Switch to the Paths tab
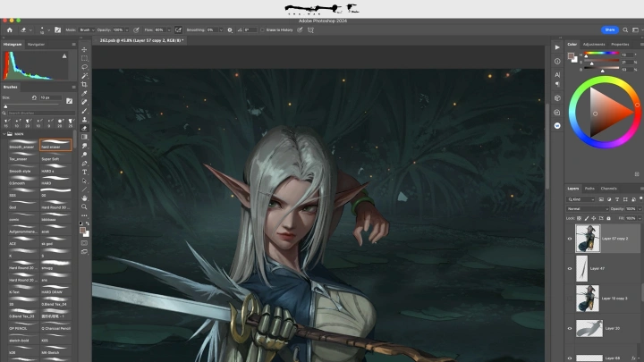Image resolution: width=644 pixels, height=362 pixels. tap(589, 189)
